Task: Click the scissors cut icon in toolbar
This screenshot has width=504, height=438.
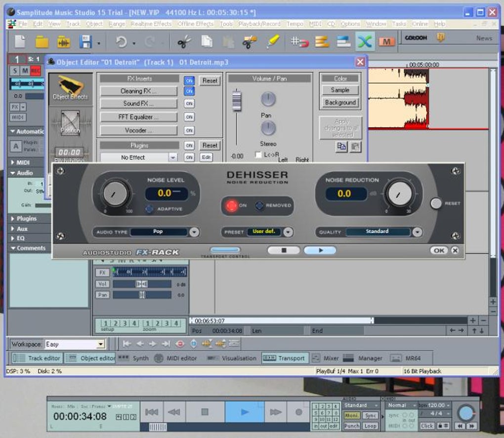Action: pos(184,42)
